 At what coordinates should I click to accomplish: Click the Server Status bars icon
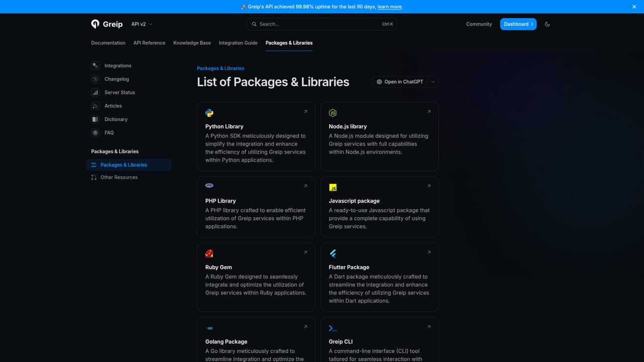(x=95, y=93)
